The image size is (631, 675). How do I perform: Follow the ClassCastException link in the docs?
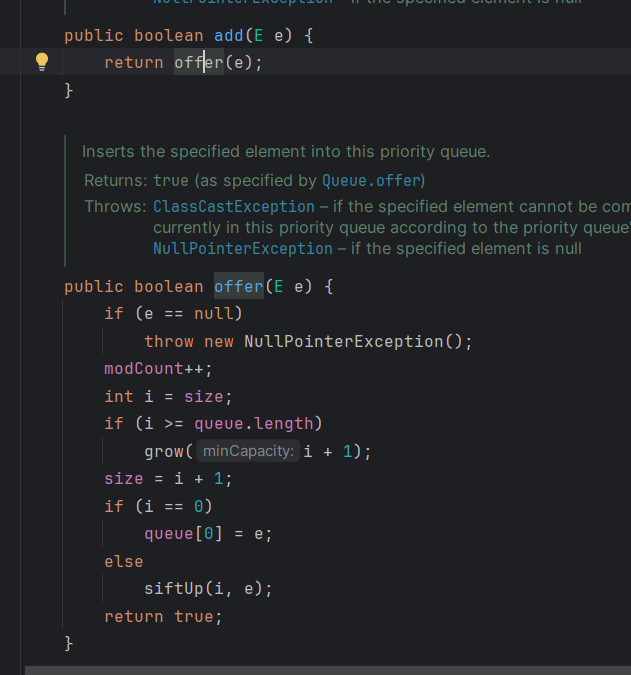click(233, 206)
